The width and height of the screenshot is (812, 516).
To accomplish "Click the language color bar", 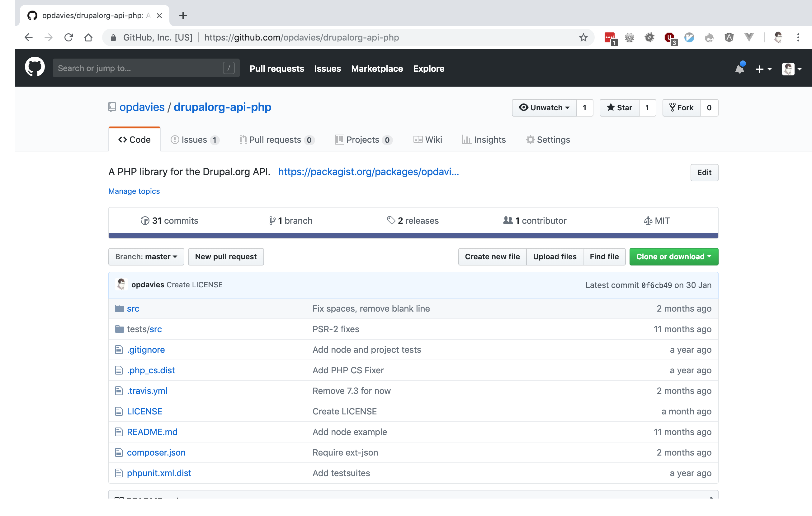I will coord(413,235).
